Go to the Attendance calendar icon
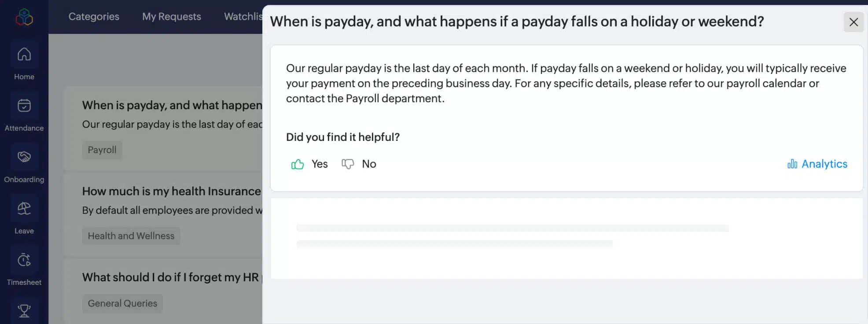 (24, 106)
